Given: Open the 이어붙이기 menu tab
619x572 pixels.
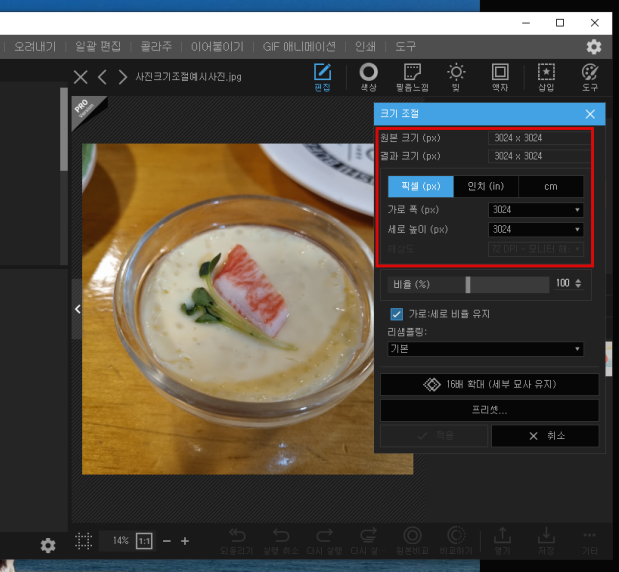Looking at the screenshot, I should 217,47.
